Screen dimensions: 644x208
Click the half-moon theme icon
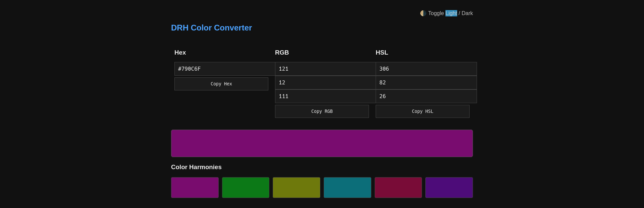pos(423,13)
